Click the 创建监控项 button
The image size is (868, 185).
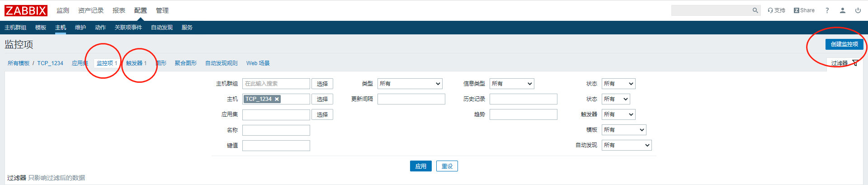click(844, 44)
